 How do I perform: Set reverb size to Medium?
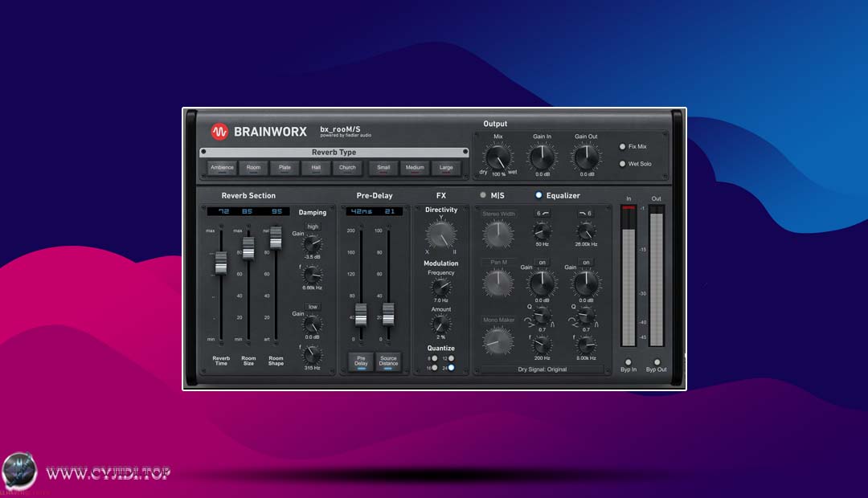pyautogui.click(x=415, y=168)
